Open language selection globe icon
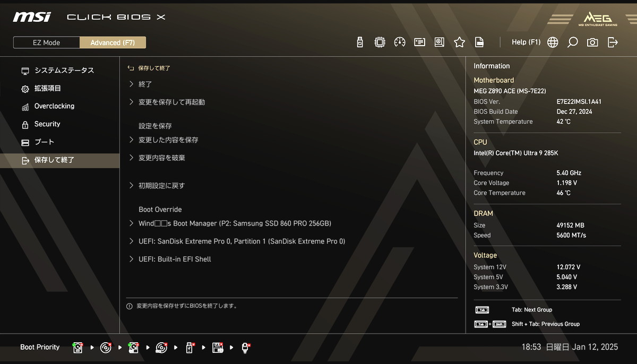 (x=553, y=42)
